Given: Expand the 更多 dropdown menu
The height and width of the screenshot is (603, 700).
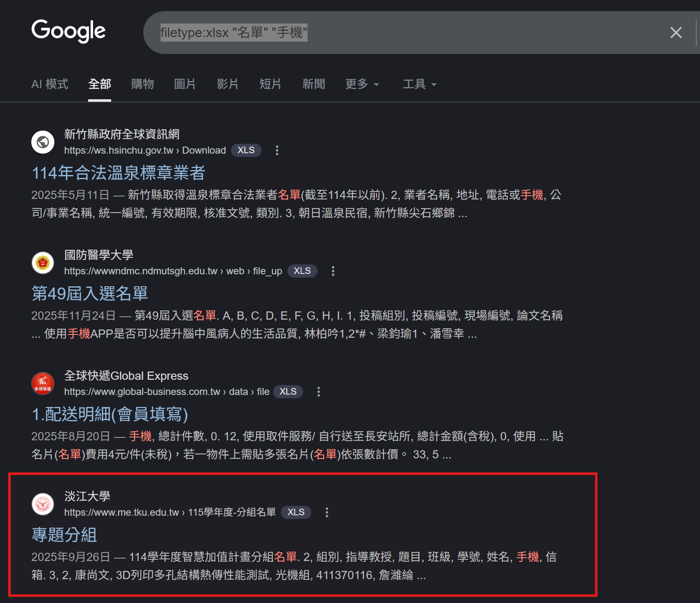Looking at the screenshot, I should coord(362,84).
